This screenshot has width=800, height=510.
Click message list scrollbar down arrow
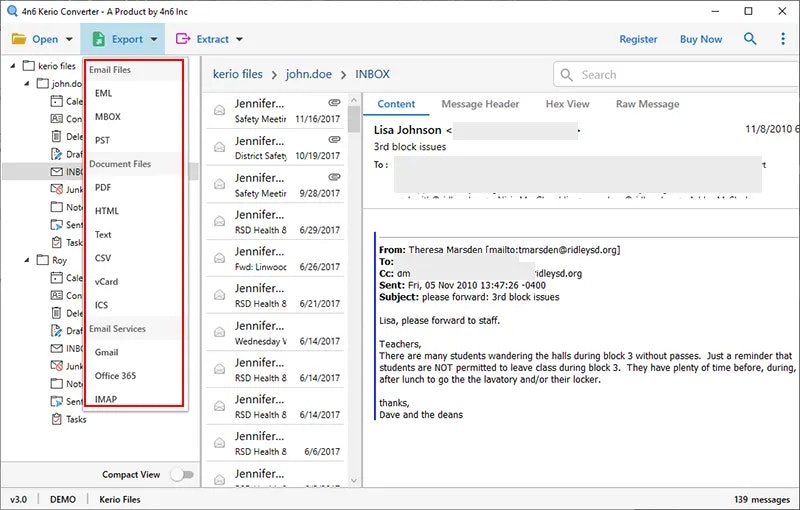click(354, 480)
